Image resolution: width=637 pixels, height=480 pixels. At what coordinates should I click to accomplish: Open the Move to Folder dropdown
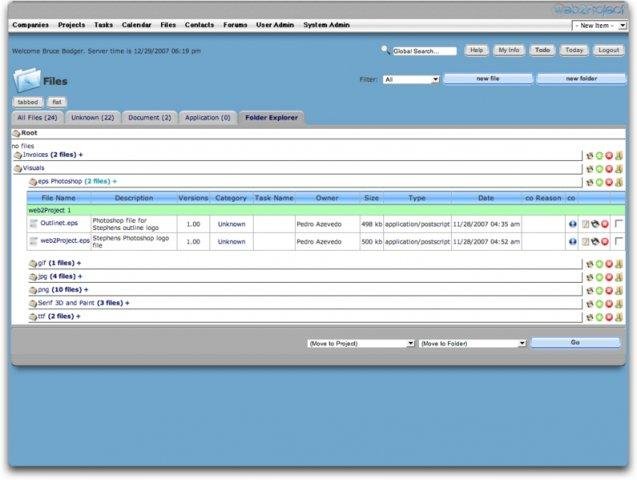click(x=472, y=343)
